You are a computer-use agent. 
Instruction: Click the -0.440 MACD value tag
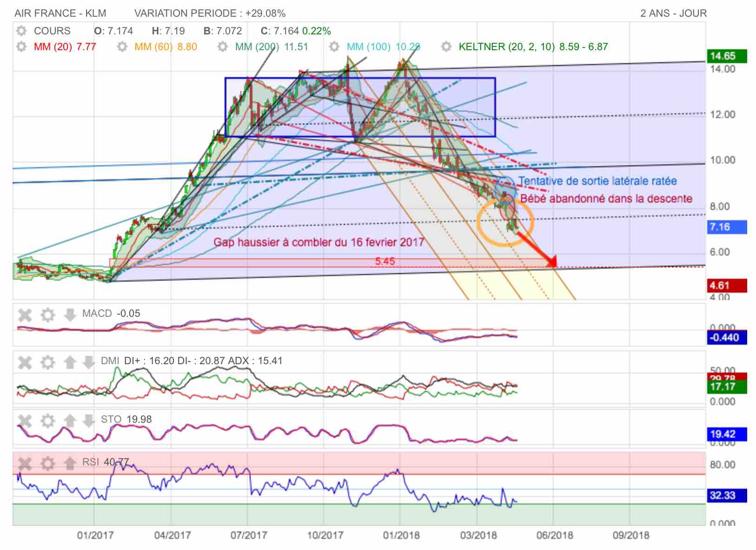click(x=726, y=337)
